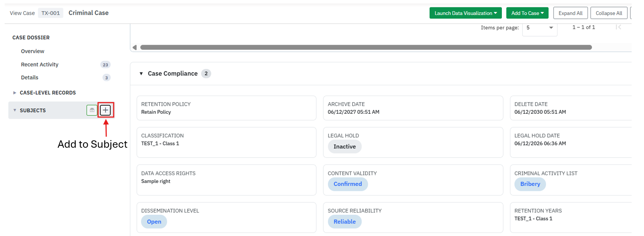Click the Inactive legal hold badge
The image size is (644, 236).
[x=345, y=147]
